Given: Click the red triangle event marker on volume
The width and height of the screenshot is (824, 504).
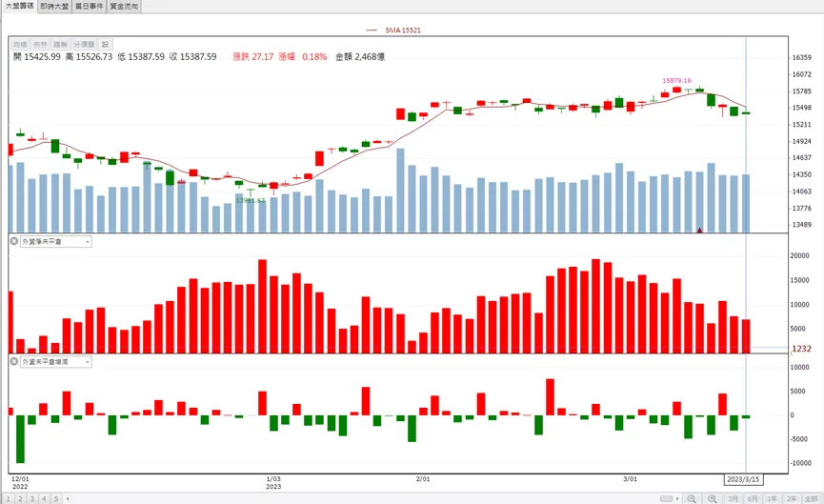Looking at the screenshot, I should [x=699, y=230].
